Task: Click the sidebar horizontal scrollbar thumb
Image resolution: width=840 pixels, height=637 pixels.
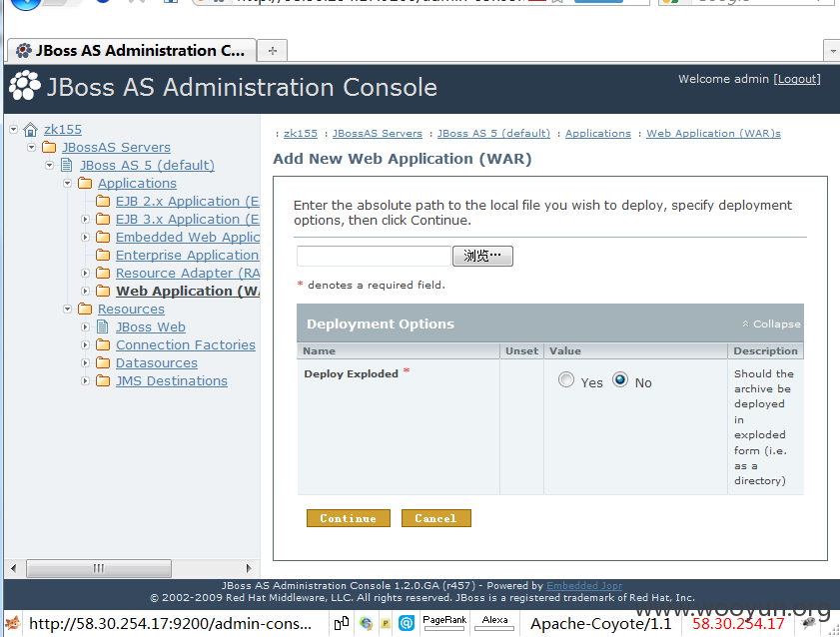Action: pyautogui.click(x=99, y=568)
